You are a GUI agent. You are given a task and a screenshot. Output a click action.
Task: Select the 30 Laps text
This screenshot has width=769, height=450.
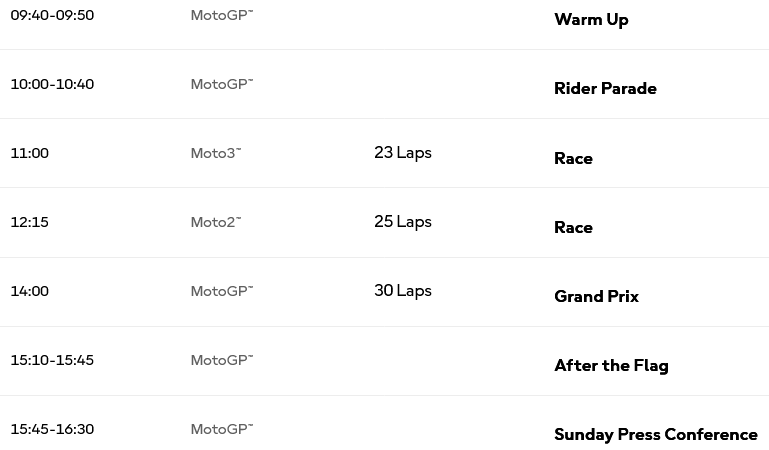(x=403, y=291)
